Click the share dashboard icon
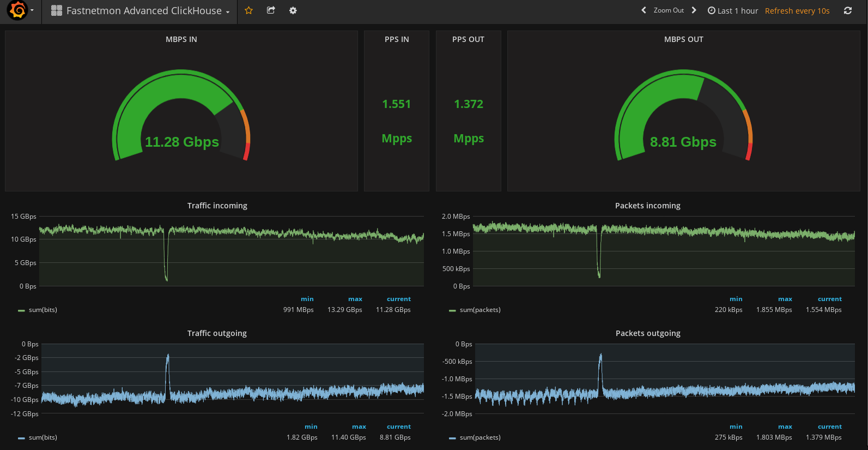This screenshot has height=450, width=868. (x=271, y=10)
